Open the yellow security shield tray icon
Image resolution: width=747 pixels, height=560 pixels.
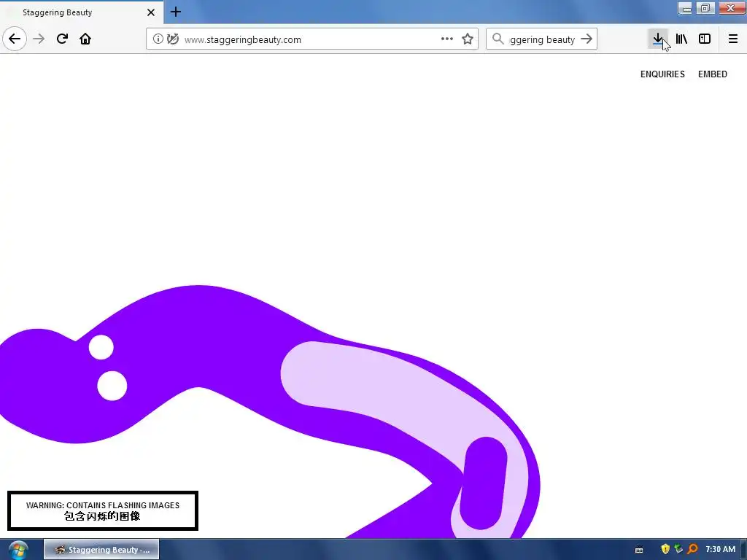tap(665, 550)
